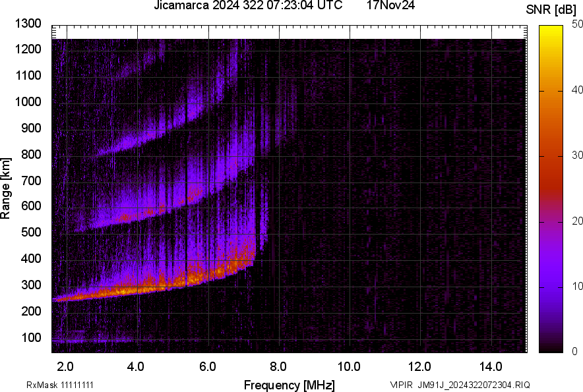Click the range tick label '200'
The width and height of the screenshot is (583, 392).
point(31,311)
